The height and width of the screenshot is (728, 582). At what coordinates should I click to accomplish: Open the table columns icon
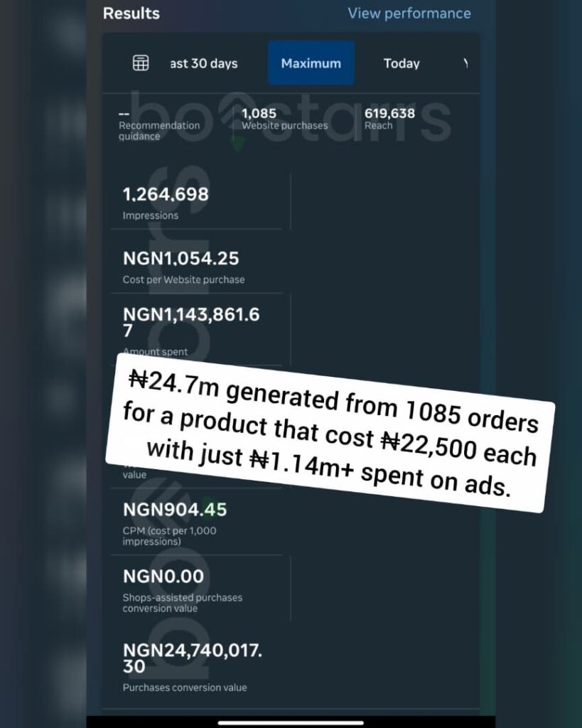tap(141, 63)
